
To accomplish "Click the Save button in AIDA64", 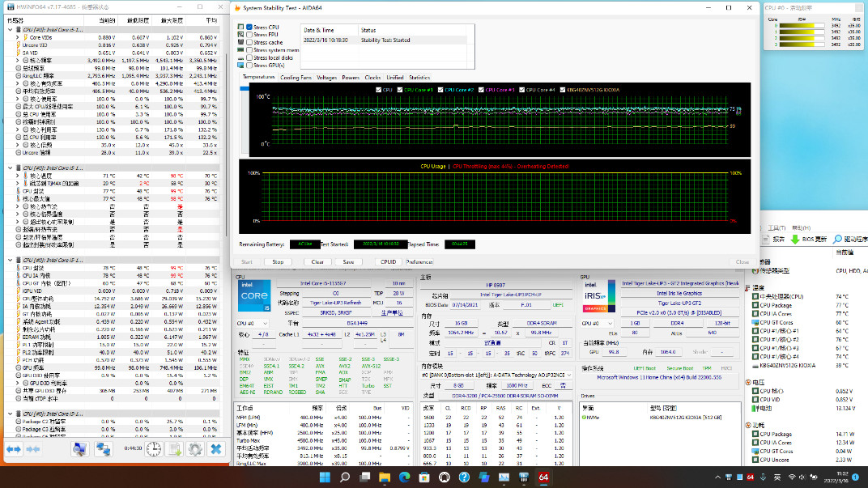I will point(348,261).
